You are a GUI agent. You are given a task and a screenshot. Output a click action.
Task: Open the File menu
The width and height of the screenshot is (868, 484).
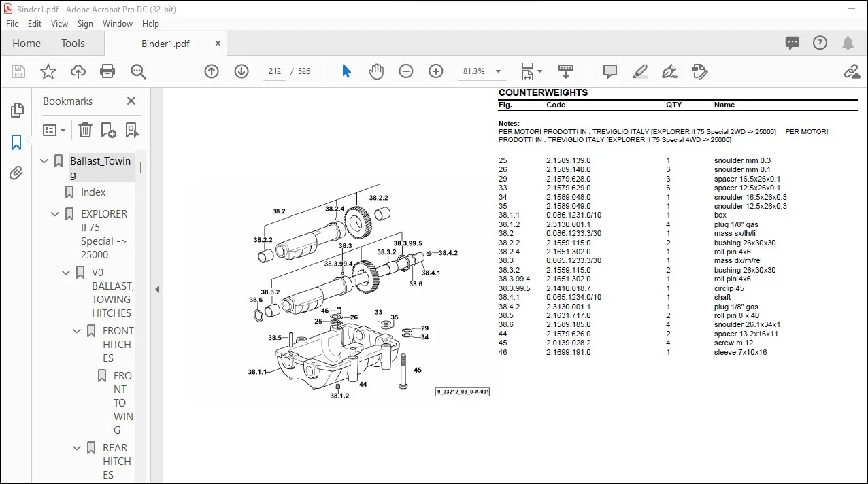tap(12, 23)
